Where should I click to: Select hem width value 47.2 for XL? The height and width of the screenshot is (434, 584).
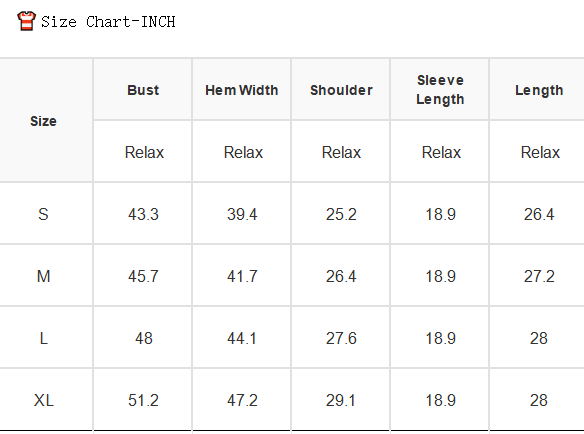click(x=242, y=400)
